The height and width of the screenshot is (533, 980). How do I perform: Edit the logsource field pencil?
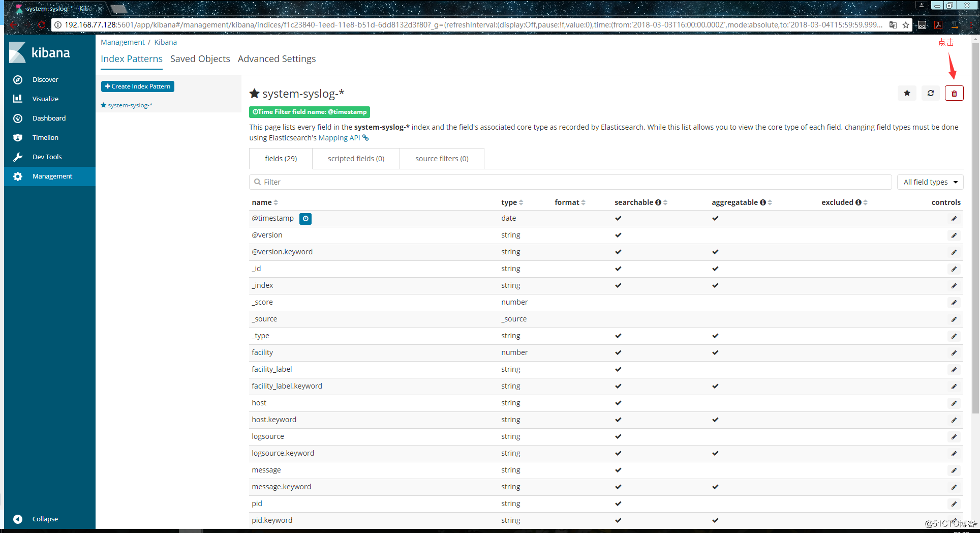click(x=954, y=437)
